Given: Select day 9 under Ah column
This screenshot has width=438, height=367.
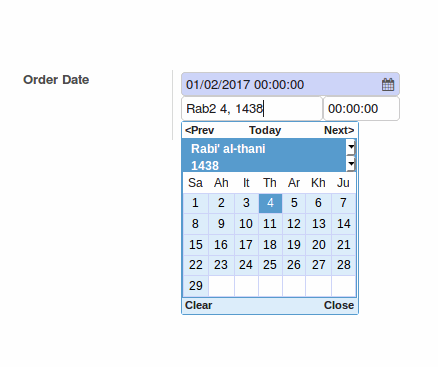Looking at the screenshot, I should [221, 224].
